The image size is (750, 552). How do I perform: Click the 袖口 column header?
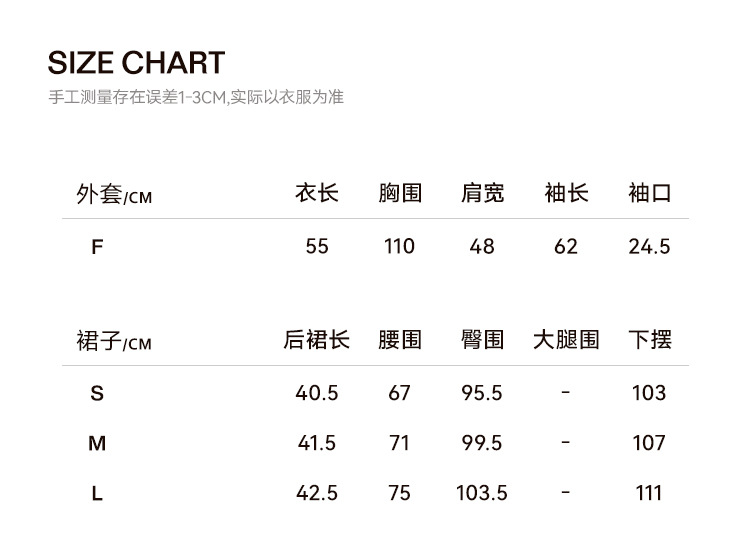pyautogui.click(x=649, y=193)
